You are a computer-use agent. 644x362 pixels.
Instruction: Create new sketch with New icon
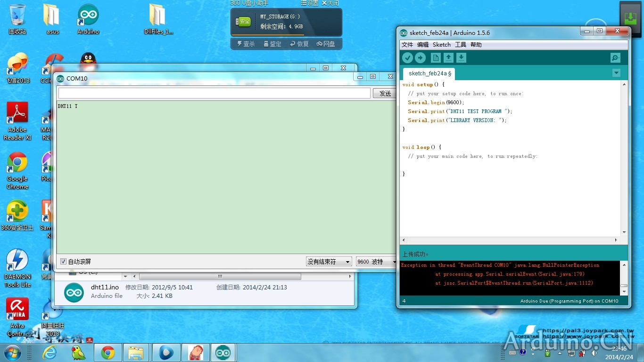[436, 58]
